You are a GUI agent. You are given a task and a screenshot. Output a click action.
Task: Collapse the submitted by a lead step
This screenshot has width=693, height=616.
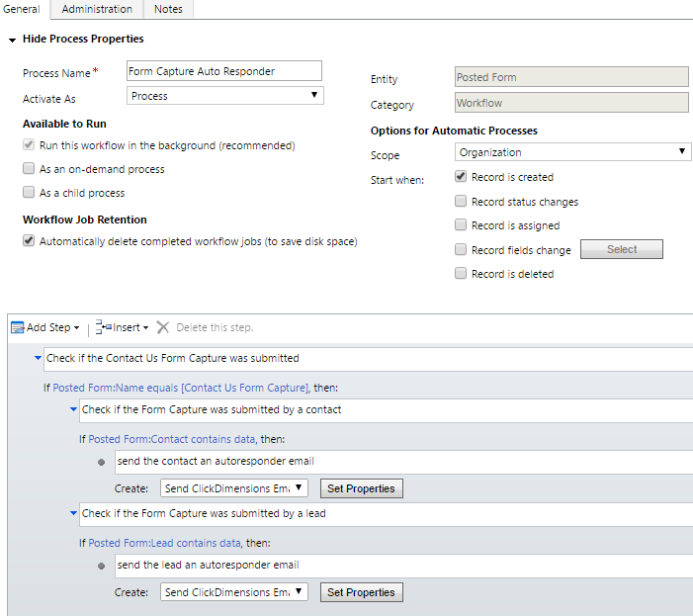(73, 513)
